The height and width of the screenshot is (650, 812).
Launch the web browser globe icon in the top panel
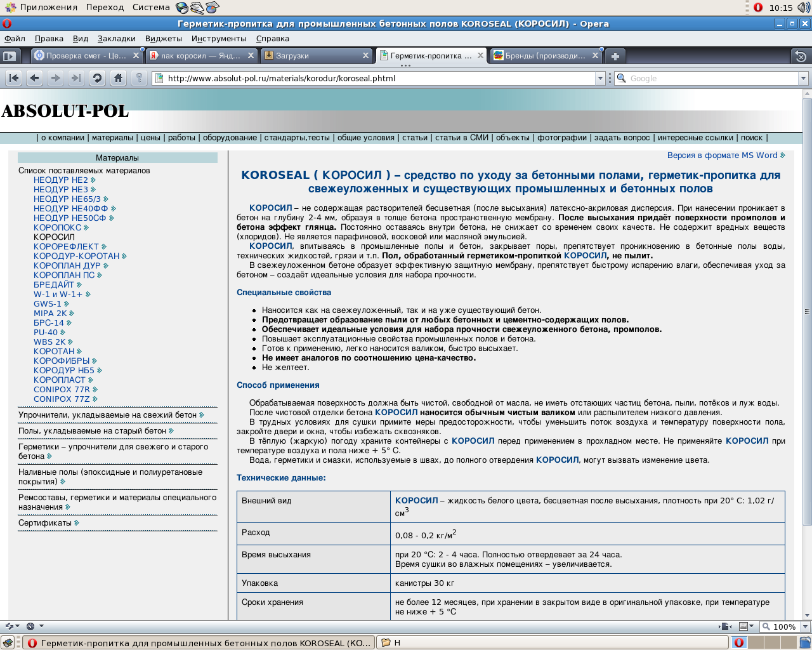point(182,8)
